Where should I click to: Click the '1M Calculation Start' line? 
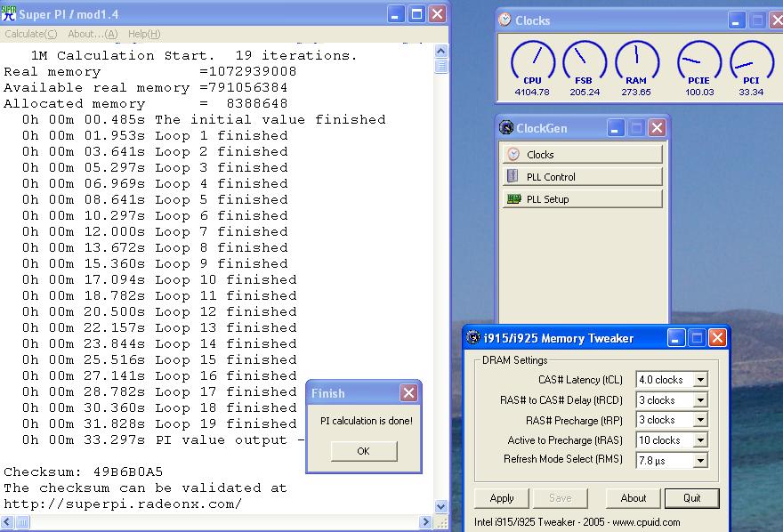coord(194,55)
